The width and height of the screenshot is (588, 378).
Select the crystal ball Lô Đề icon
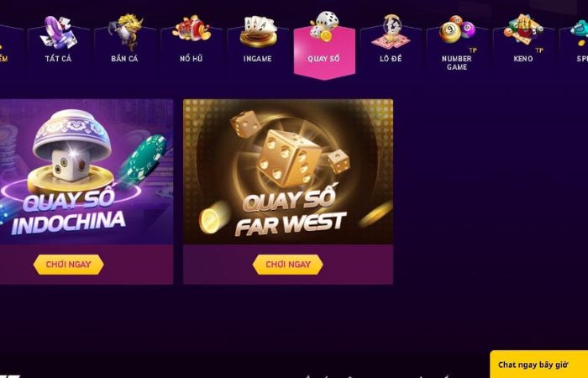click(391, 32)
